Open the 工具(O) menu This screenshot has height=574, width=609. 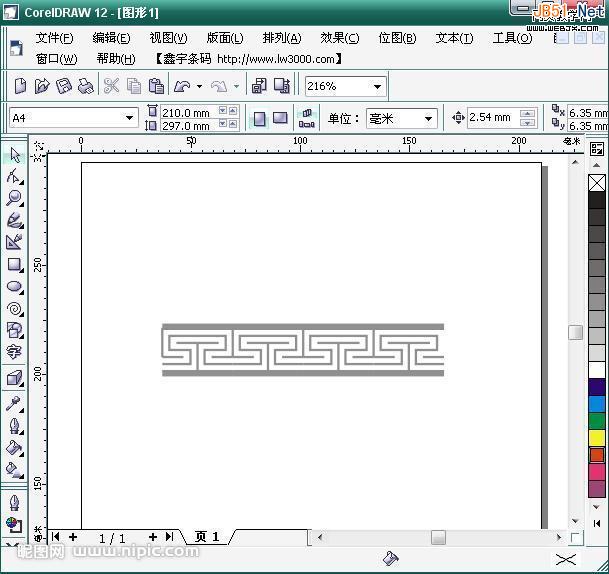pos(512,38)
